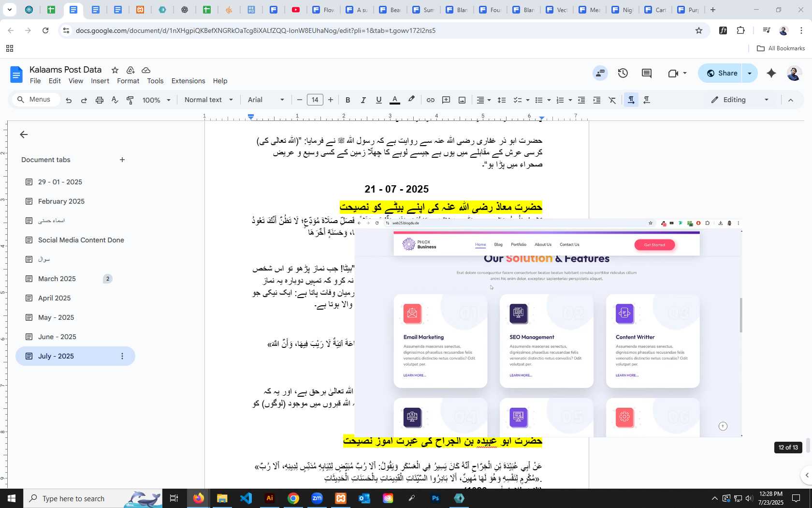Open the version history clock icon
The image size is (812, 508).
click(623, 73)
